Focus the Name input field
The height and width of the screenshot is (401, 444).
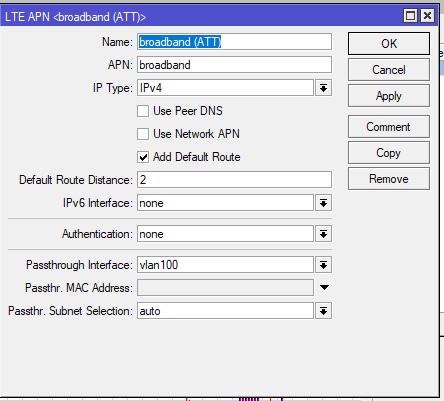point(234,42)
